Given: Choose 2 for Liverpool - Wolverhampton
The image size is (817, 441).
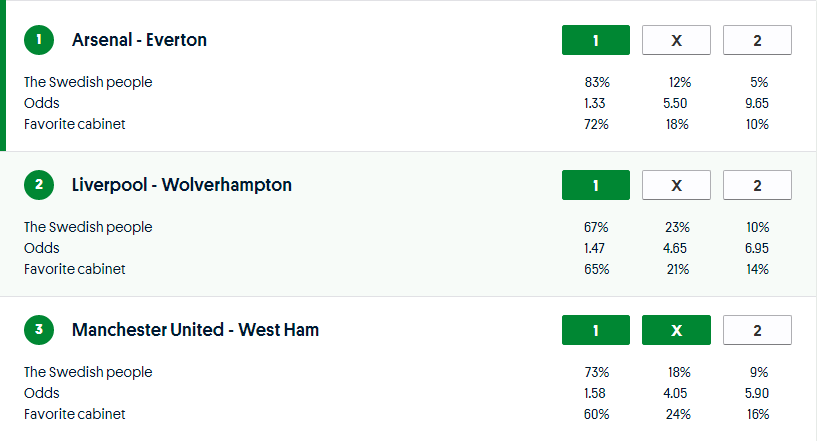Looking at the screenshot, I should click(x=757, y=185).
